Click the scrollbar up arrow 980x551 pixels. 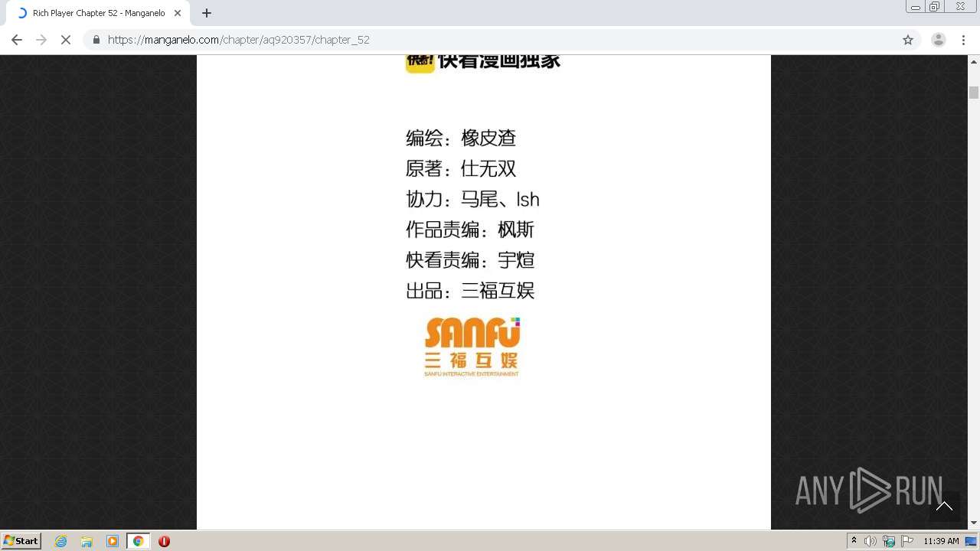coord(974,61)
